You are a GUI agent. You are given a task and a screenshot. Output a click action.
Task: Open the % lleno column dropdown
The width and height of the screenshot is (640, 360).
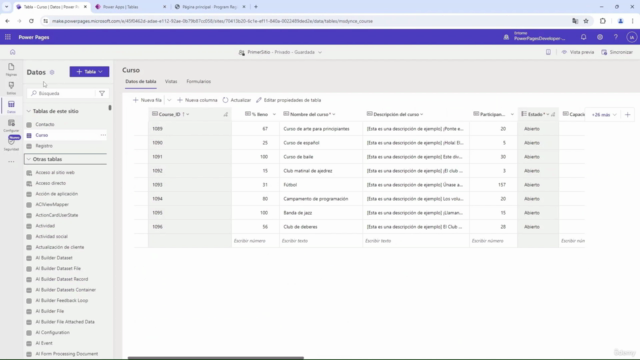coord(274,114)
